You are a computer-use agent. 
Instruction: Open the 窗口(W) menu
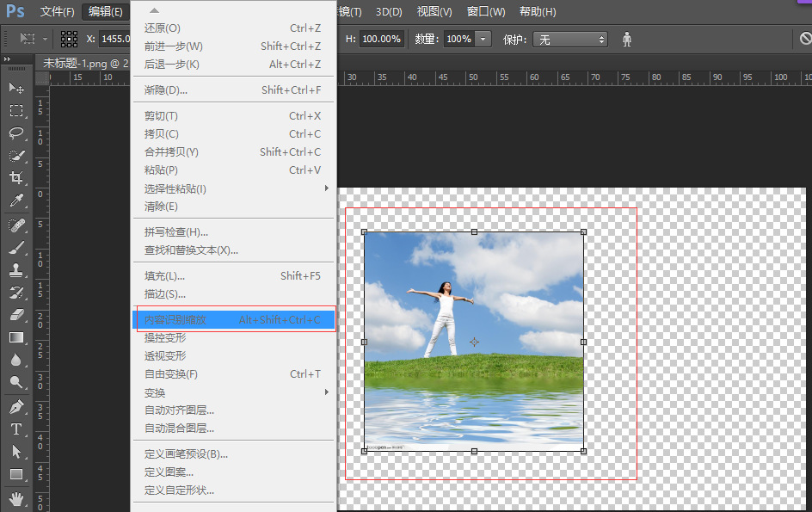pyautogui.click(x=486, y=11)
